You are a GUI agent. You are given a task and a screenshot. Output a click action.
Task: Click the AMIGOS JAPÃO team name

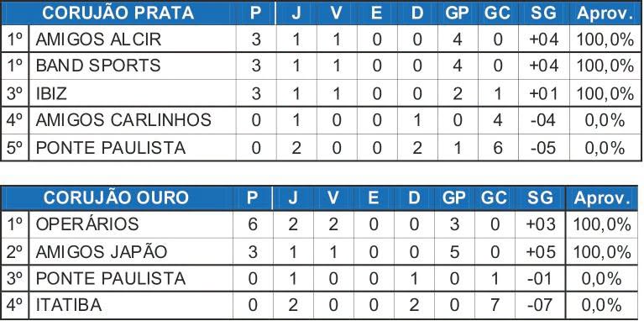[x=102, y=251]
